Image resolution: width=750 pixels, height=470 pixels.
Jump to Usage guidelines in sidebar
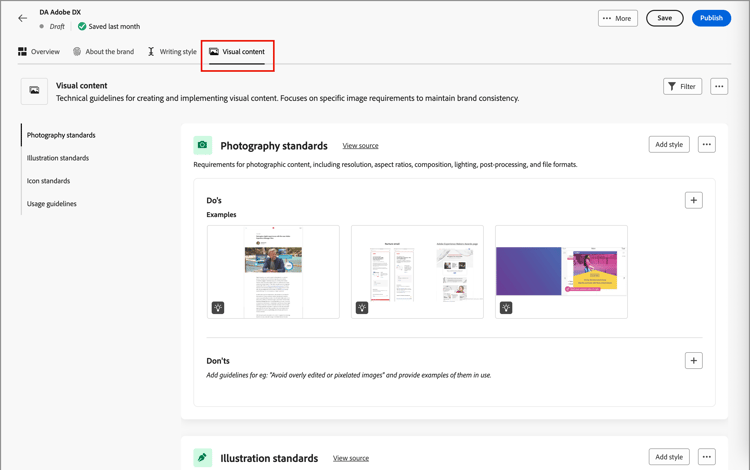[52, 204]
